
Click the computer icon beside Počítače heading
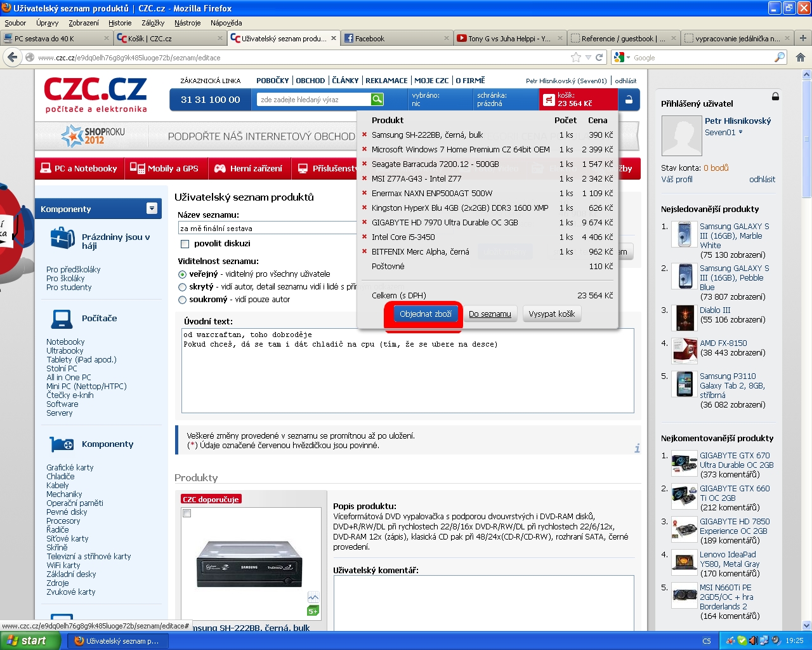62,318
